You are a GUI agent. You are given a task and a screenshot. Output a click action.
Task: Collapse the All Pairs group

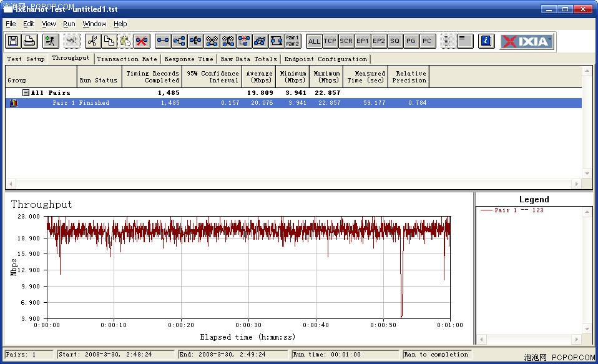26,92
